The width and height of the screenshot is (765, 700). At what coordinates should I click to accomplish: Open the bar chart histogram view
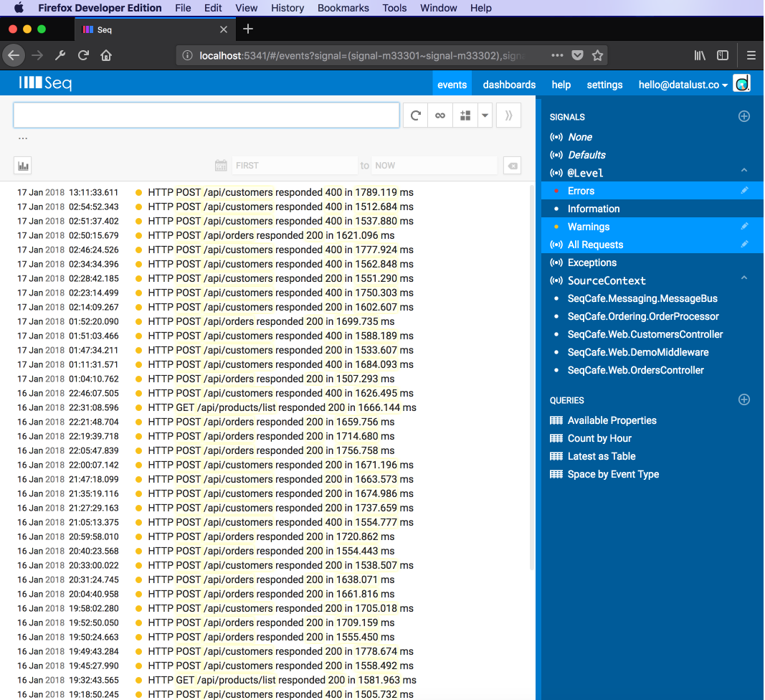click(22, 165)
